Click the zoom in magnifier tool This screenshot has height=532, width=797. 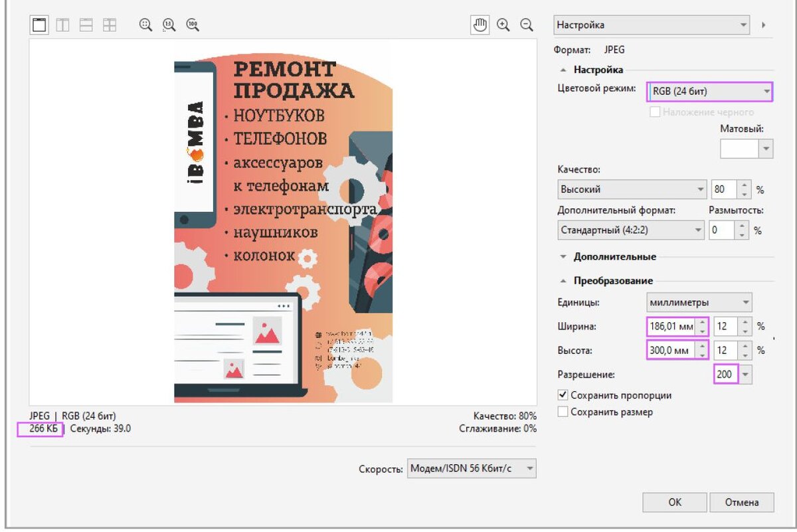[503, 25]
